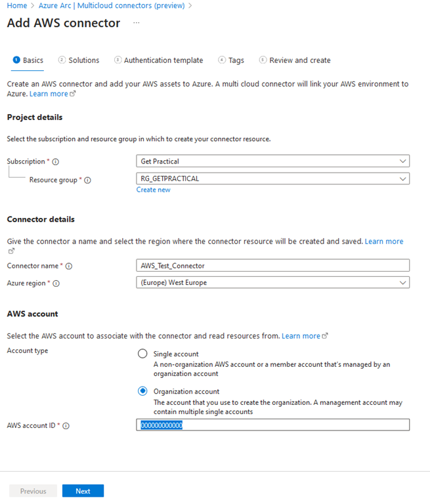Viewport: 430px width, 504px height.
Task: Click the Azure region info icon
Action: (56, 283)
